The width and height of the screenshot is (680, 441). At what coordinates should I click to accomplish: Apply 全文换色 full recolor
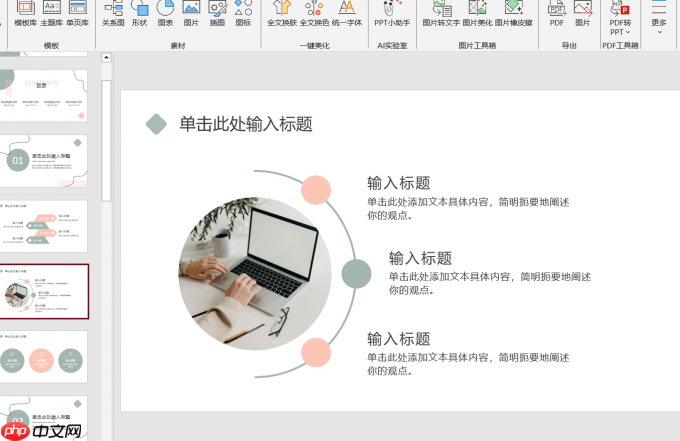tap(314, 13)
